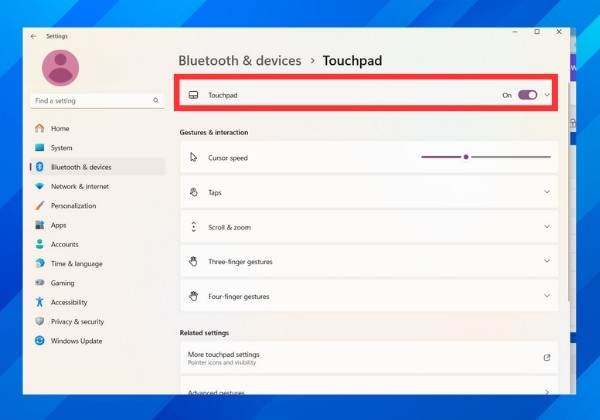Open Time & language settings page
Viewport: 600px width, 420px height.
76,264
